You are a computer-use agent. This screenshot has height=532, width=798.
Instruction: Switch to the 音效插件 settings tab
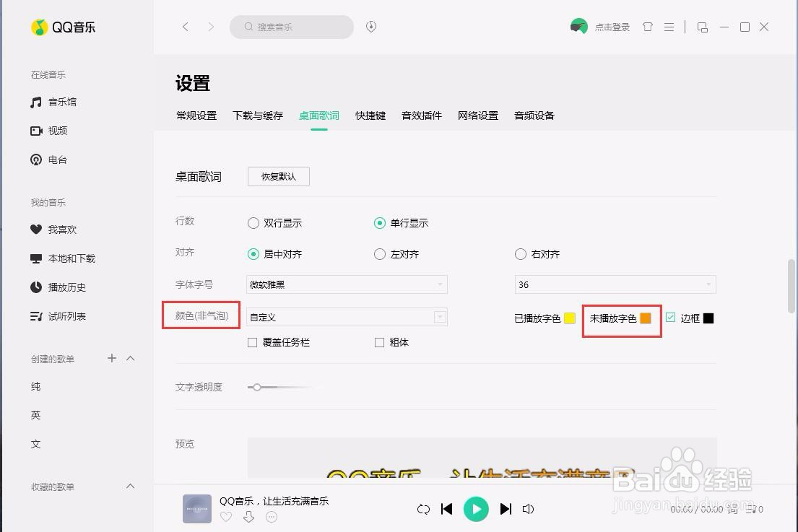coord(421,115)
